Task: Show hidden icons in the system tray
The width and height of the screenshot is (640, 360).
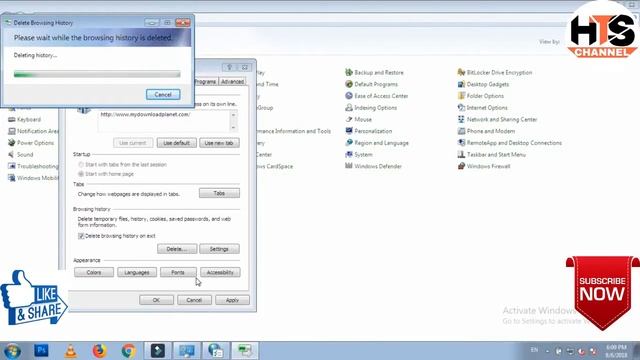Action: (547, 351)
